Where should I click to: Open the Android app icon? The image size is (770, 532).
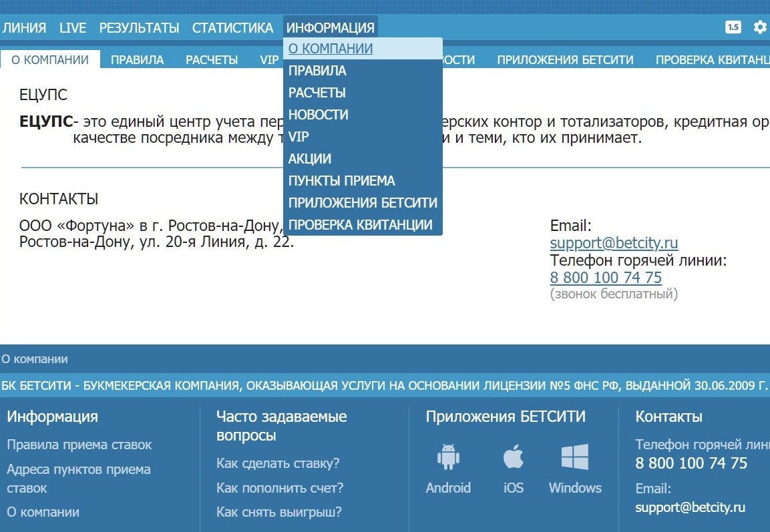448,457
